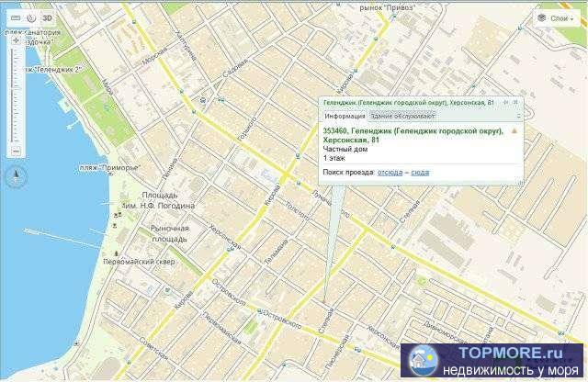The image size is (588, 382).
Task: Click the vertical zoom level slider
Action: click(x=16, y=96)
